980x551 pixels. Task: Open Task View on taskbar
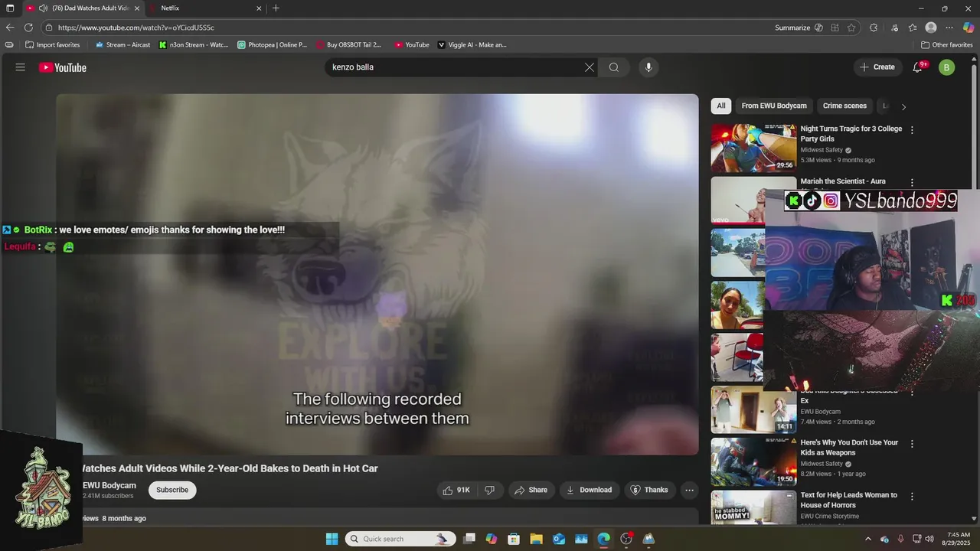[x=469, y=539]
